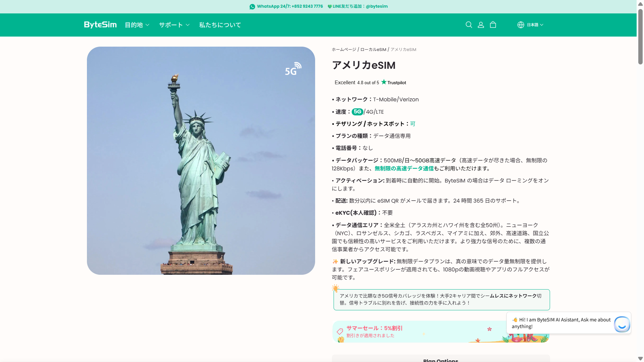The width and height of the screenshot is (644, 362).
Task: Expand the 目的地 dropdown menu
Action: click(x=137, y=25)
